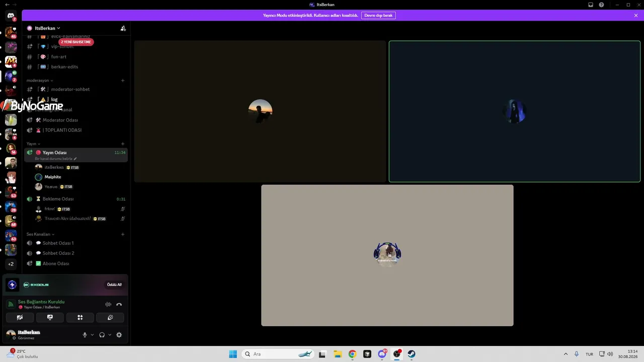Focus the beige participant video tile
Screen dimensions: 644x362
coord(387,255)
